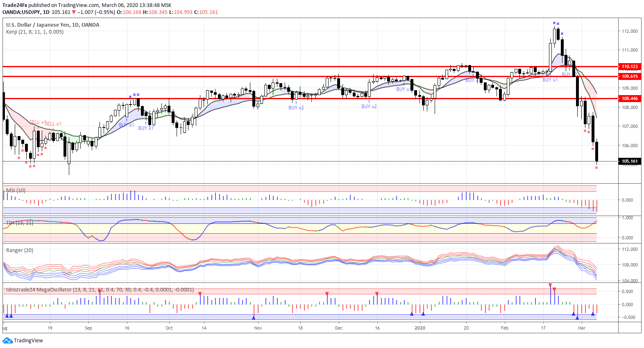Click the high value H:106.345 in header

click(x=155, y=12)
